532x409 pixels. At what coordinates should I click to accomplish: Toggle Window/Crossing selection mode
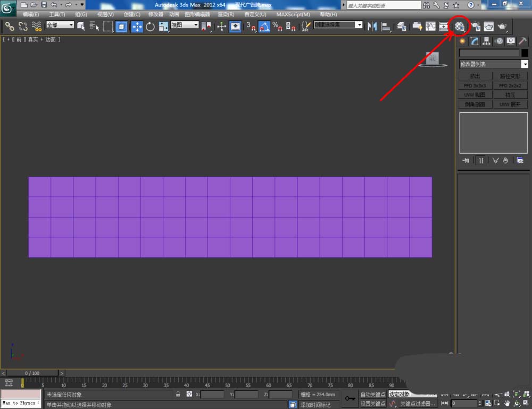click(121, 27)
